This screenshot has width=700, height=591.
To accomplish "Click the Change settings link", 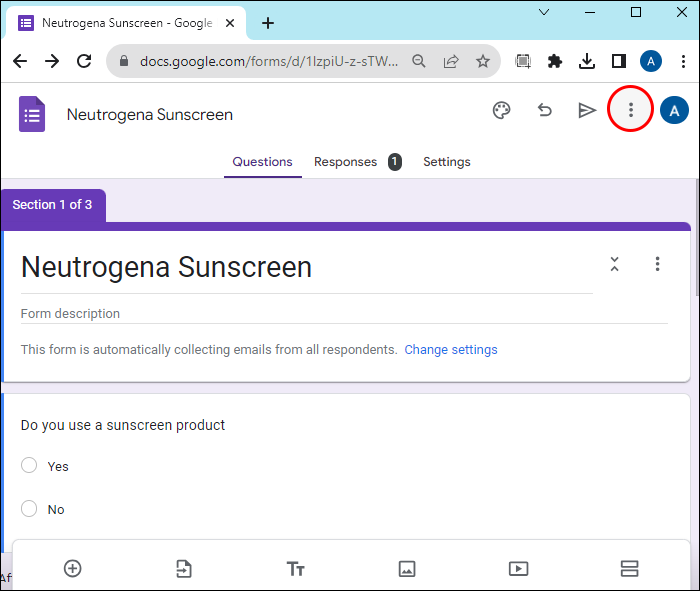I will tap(451, 350).
